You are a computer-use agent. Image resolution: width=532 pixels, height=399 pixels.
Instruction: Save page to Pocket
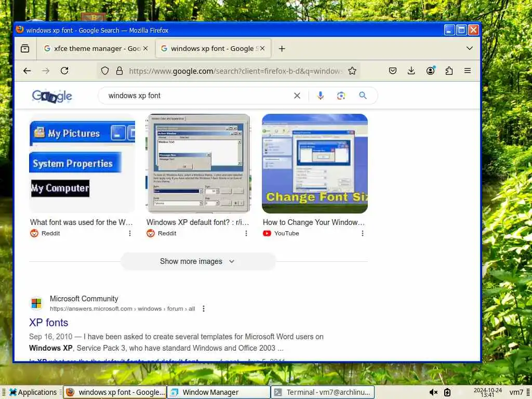click(x=393, y=71)
